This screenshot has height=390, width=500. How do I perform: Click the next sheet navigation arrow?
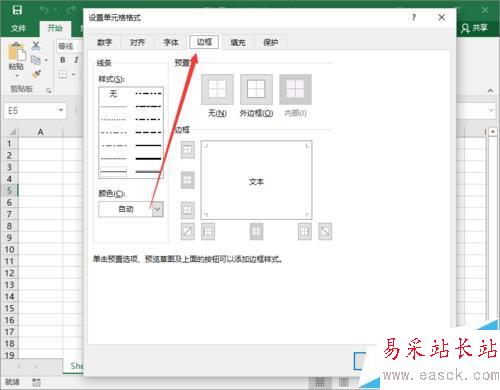[36, 366]
